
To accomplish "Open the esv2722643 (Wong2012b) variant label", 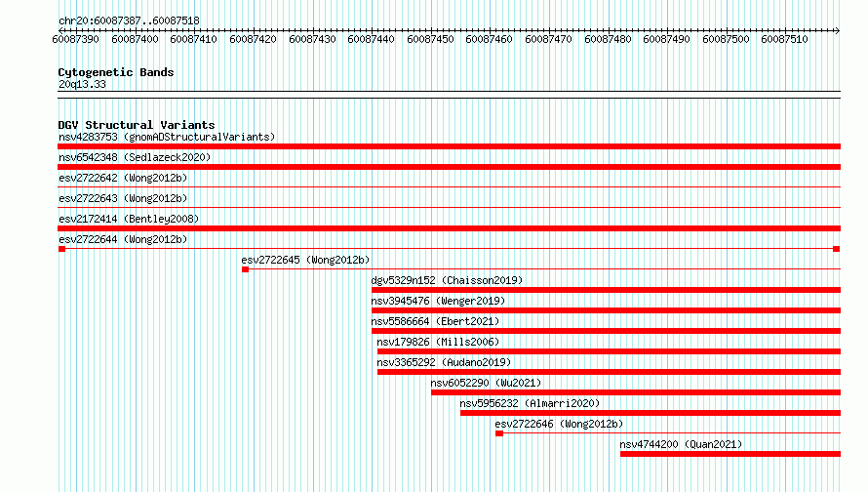I will point(123,198).
